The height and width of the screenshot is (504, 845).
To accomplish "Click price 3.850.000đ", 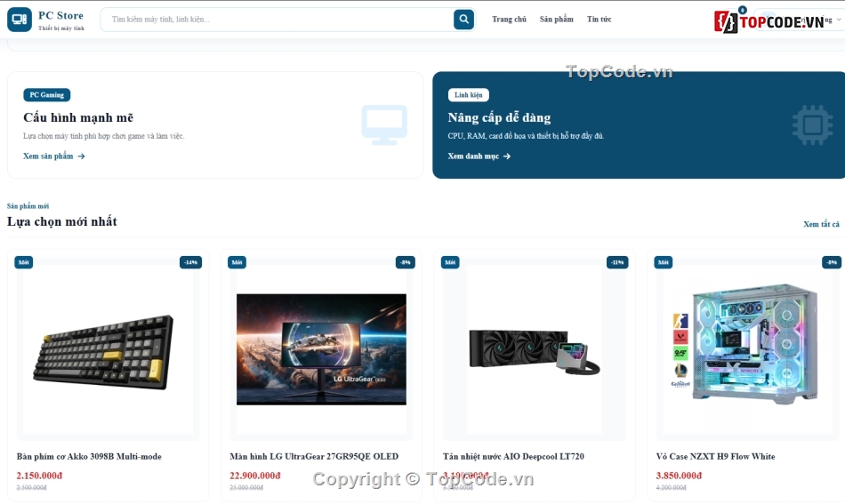I will [679, 476].
